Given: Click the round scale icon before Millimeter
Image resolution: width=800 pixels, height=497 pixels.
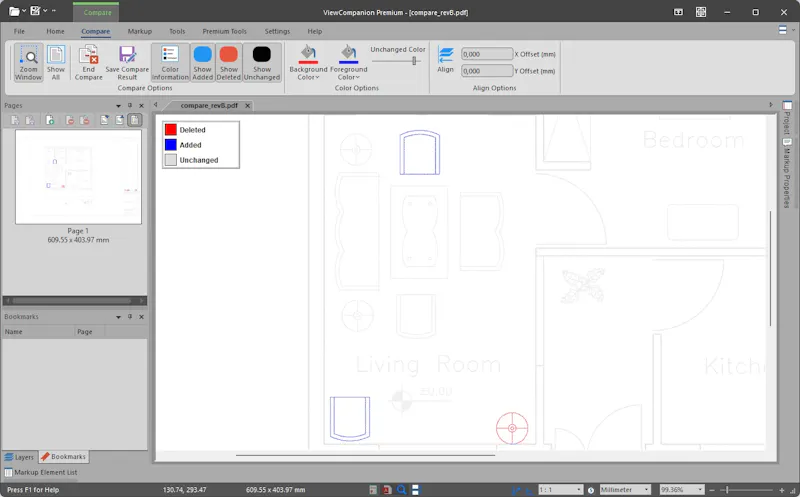Looking at the screenshot, I should click(x=591, y=490).
